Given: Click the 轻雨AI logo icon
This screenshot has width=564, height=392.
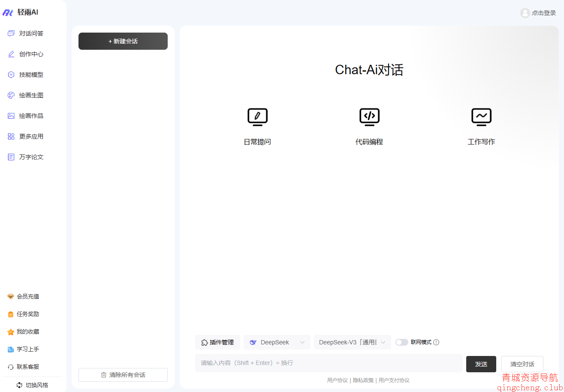Looking at the screenshot, I should click(x=8, y=12).
